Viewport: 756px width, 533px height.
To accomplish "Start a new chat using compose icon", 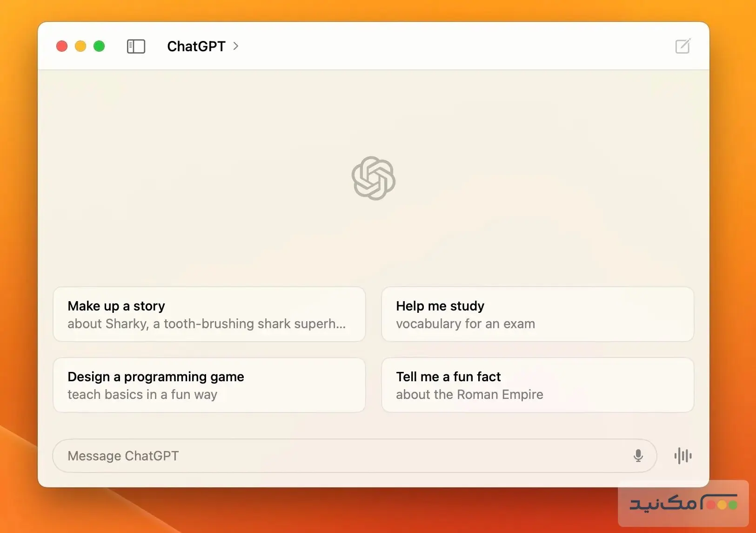I will 682,46.
